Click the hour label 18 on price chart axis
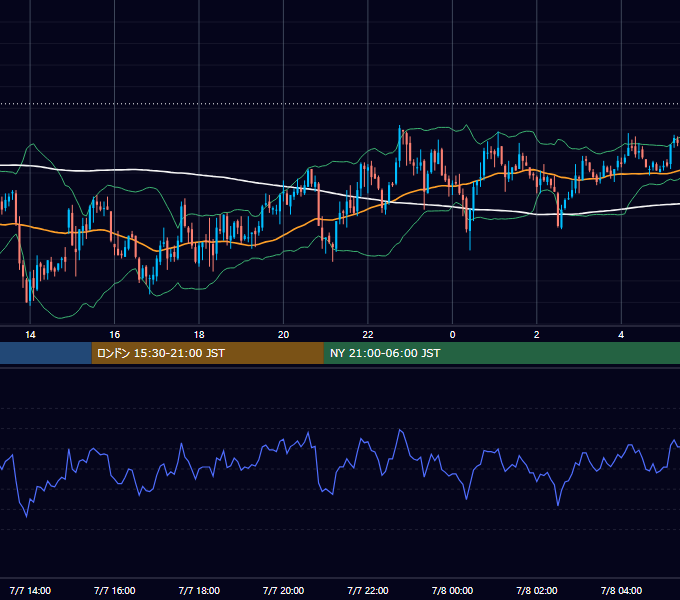The image size is (680, 600). click(x=199, y=335)
